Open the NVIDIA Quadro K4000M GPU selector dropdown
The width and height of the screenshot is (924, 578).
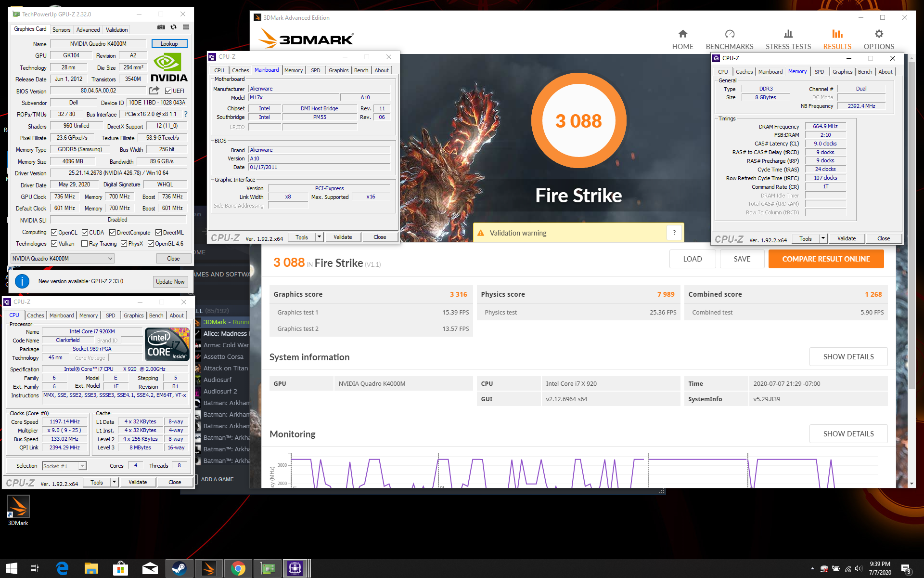[63, 259]
